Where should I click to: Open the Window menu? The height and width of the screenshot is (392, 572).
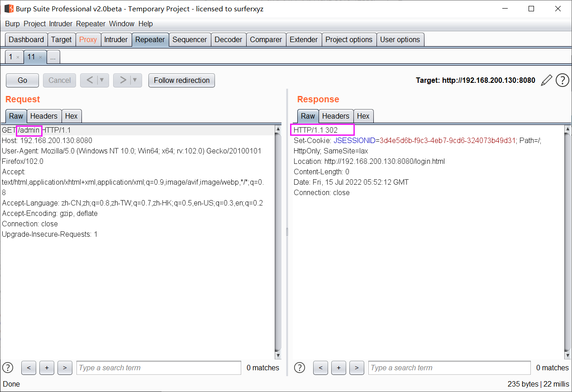point(122,24)
